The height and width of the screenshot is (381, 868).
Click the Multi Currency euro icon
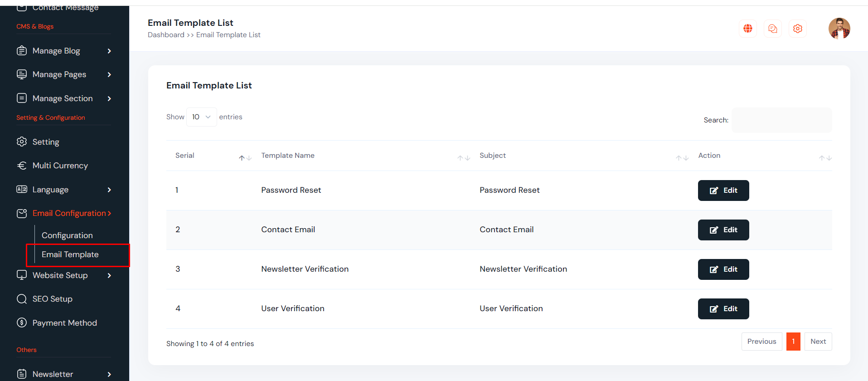click(22, 166)
